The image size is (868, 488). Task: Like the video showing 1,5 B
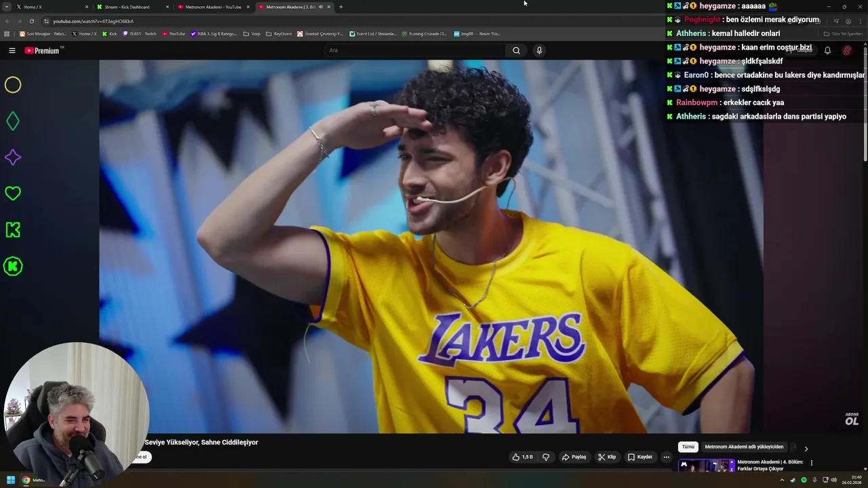[x=523, y=457]
